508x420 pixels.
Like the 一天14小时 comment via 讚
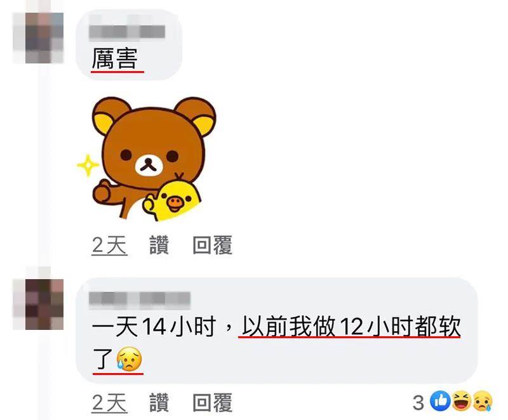coord(159,402)
